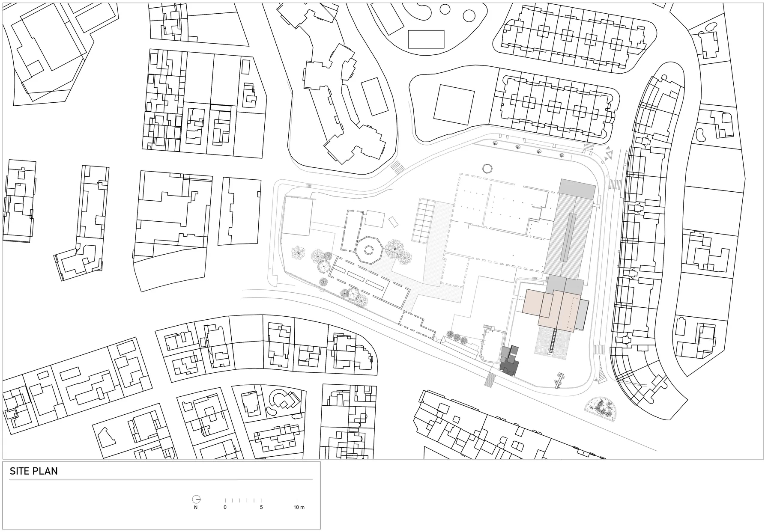Click the tree cluster right of octagonal structure
Screen dimensions: 771x532
click(x=398, y=251)
